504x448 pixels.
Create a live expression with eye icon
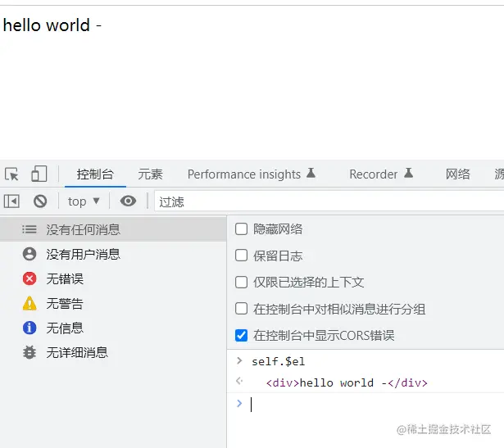point(128,201)
